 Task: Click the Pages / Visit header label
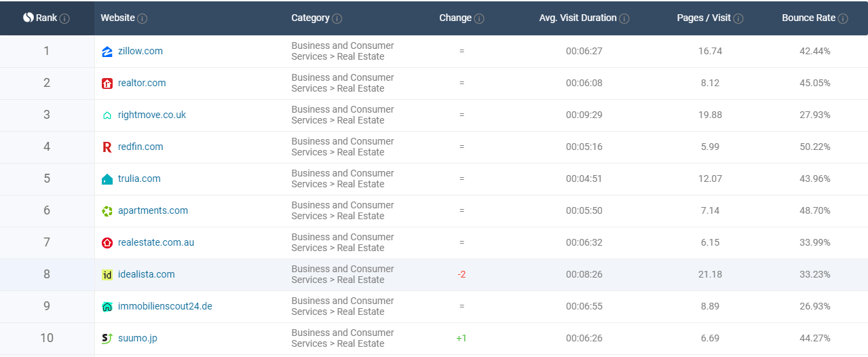click(x=704, y=18)
